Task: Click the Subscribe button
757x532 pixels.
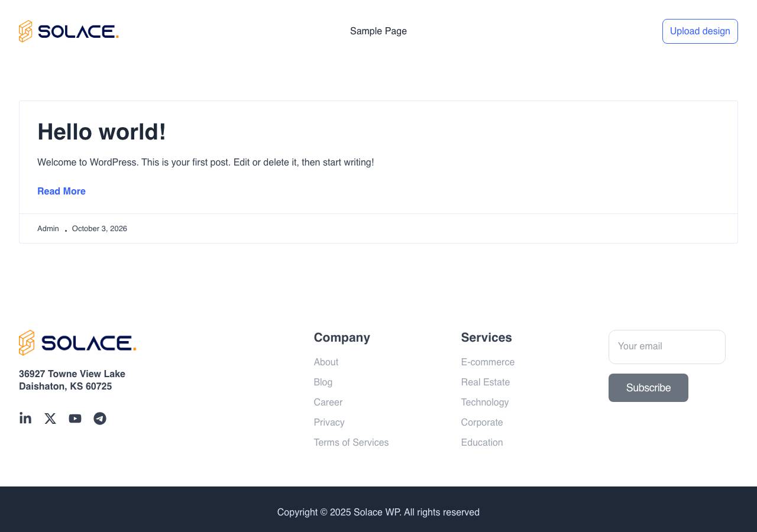Action: tap(648, 388)
